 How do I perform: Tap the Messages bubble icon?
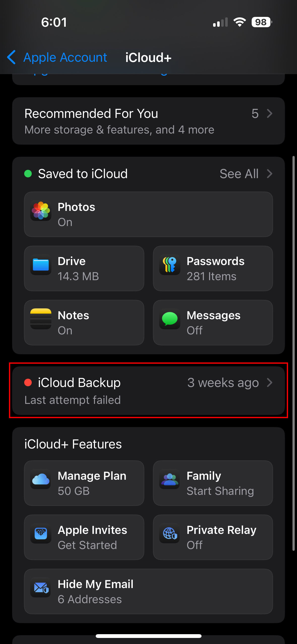(170, 319)
